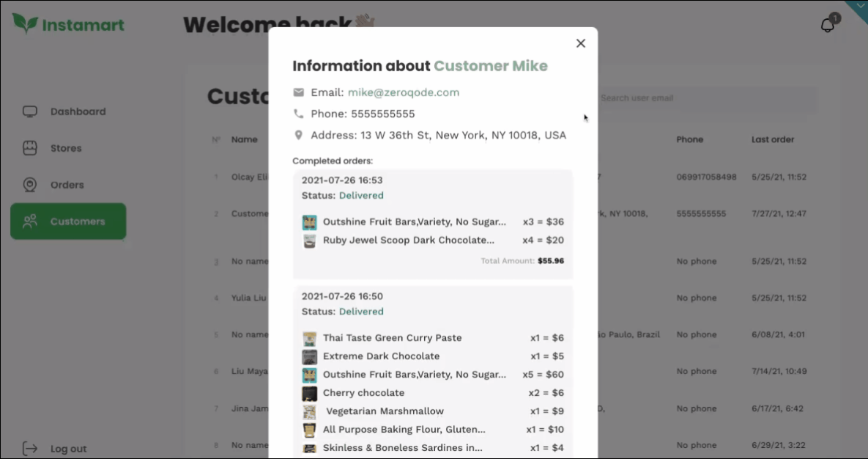The width and height of the screenshot is (868, 459).
Task: Click the Dashboard monitor icon
Action: [30, 111]
